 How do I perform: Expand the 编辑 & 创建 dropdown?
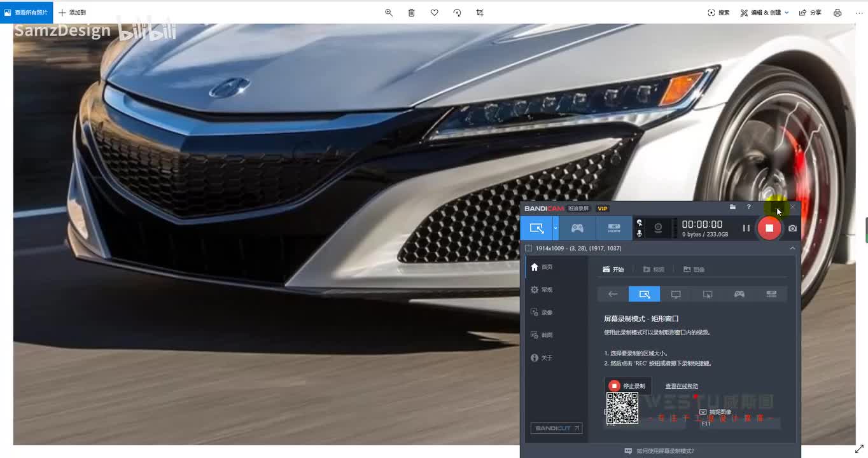(x=764, y=13)
